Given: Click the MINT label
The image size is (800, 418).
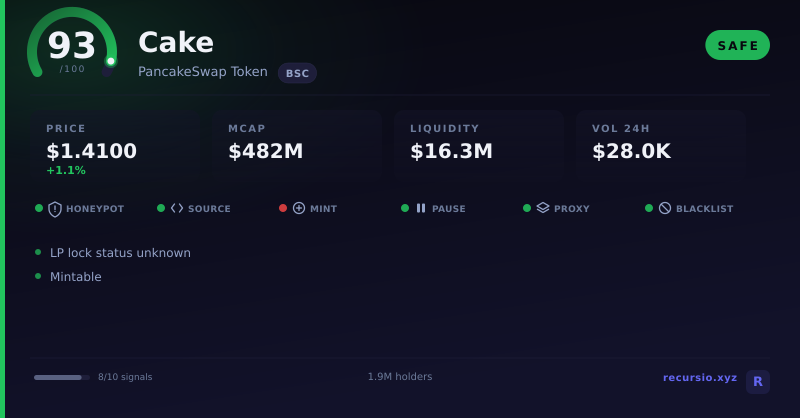Looking at the screenshot, I should tap(323, 209).
